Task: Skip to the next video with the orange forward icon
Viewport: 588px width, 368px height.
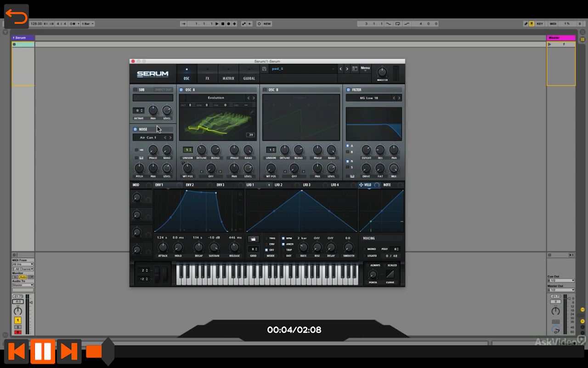Action: (69, 352)
